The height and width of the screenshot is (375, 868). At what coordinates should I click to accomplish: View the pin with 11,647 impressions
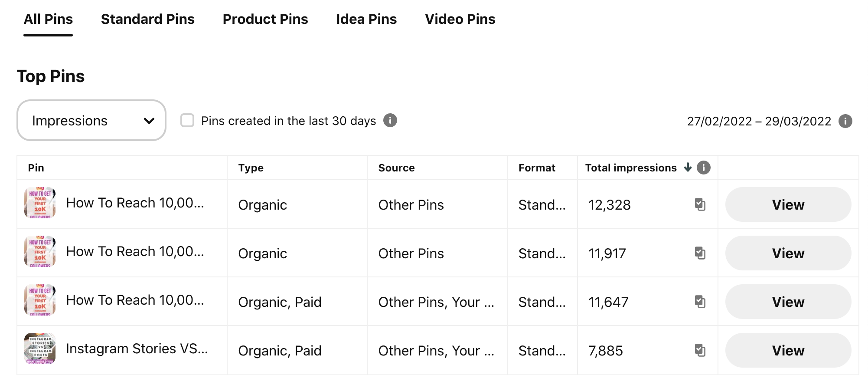788,302
